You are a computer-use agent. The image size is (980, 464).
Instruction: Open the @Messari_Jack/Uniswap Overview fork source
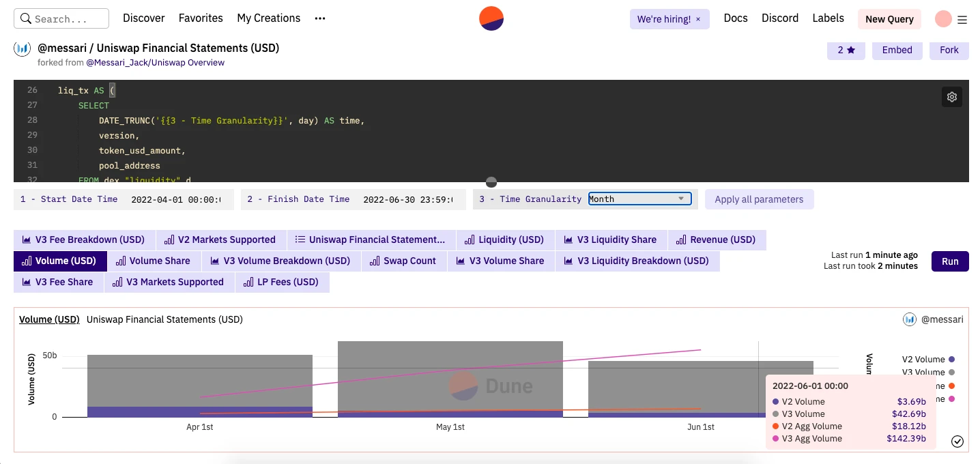tap(155, 63)
